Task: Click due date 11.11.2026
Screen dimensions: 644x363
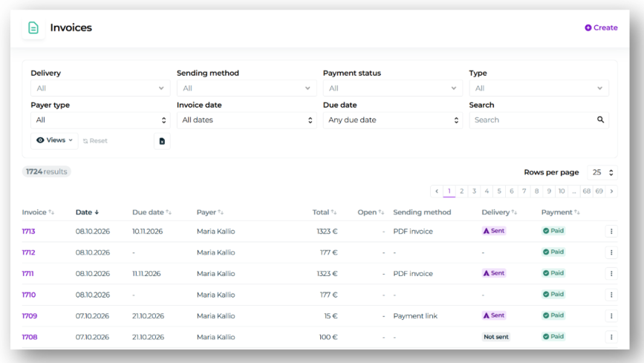Action: pyautogui.click(x=146, y=273)
